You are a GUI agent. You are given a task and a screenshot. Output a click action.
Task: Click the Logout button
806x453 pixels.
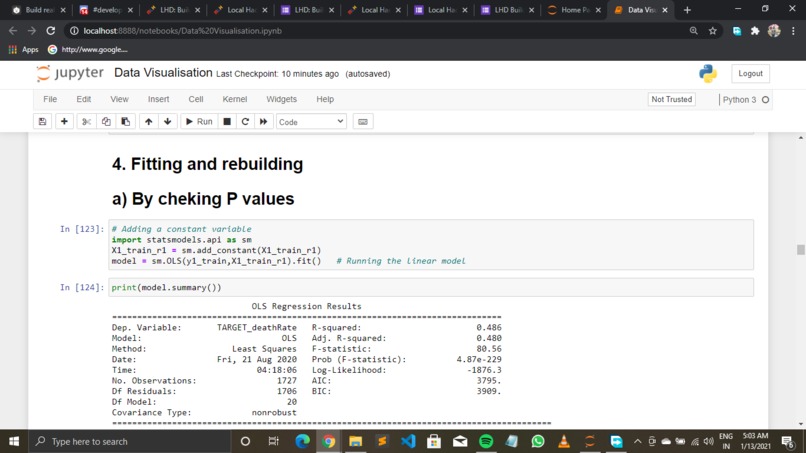[x=750, y=74]
